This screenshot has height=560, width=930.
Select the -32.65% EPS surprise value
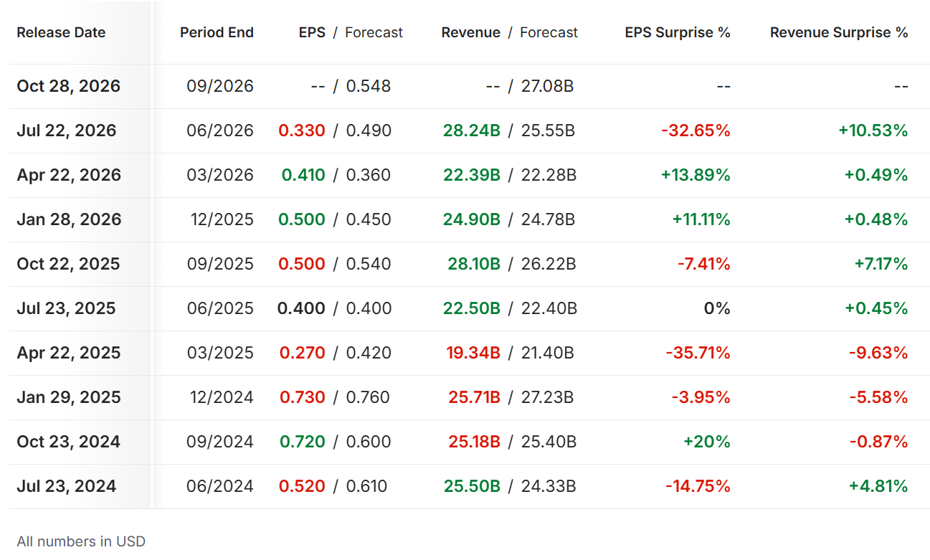(696, 130)
